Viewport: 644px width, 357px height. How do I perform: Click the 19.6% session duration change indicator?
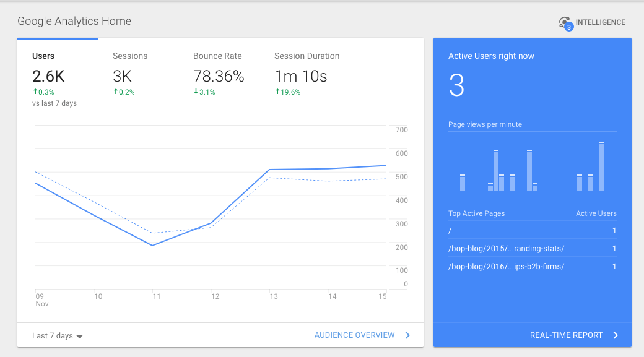tap(288, 92)
